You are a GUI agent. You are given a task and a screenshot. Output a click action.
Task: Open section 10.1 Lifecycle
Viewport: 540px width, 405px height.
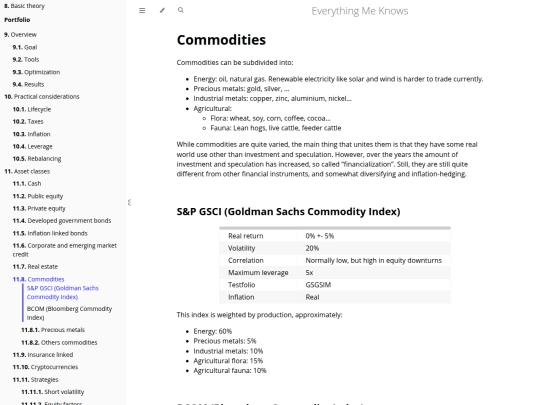[x=32, y=109]
